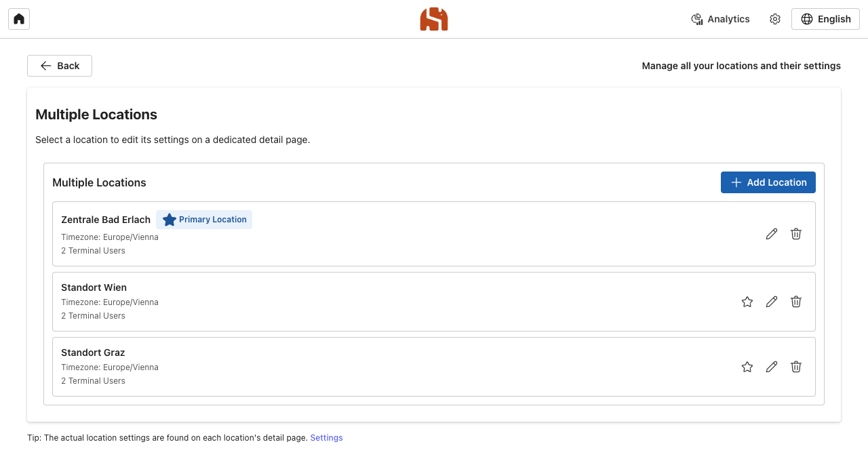Click the Multiple Locations page heading

point(96,115)
